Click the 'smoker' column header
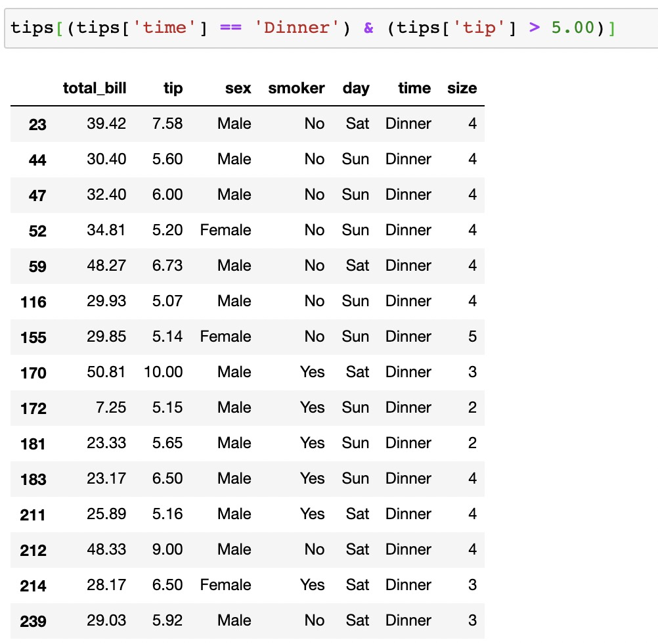Image resolution: width=658 pixels, height=644 pixels. 296,88
